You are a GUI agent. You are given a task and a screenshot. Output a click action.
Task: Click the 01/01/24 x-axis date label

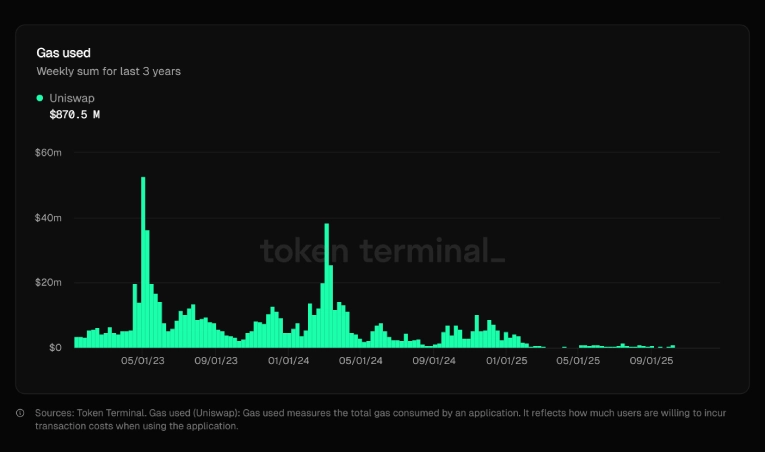288,361
